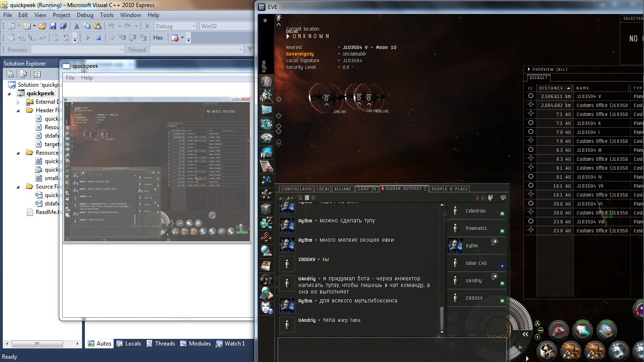Open the EVE character sheet icon

(x=266, y=81)
